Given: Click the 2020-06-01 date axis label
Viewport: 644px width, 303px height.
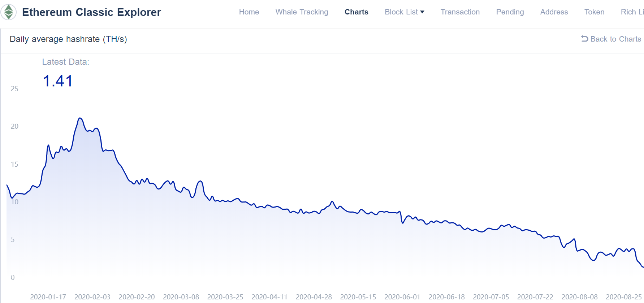Looking at the screenshot, I should coord(402,297).
